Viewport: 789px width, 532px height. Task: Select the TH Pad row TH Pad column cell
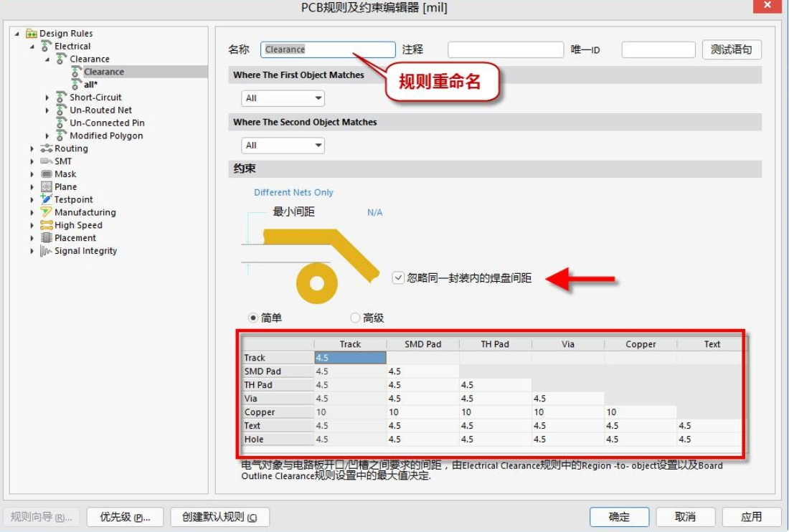coord(495,385)
